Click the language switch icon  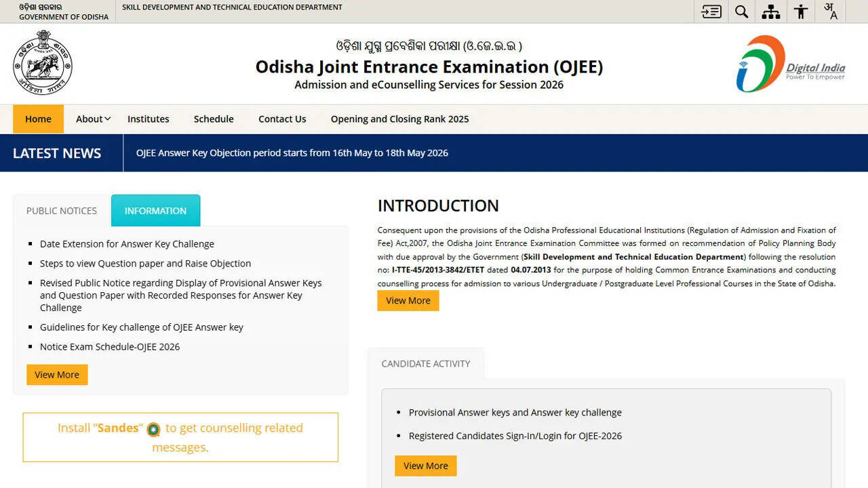click(x=831, y=11)
